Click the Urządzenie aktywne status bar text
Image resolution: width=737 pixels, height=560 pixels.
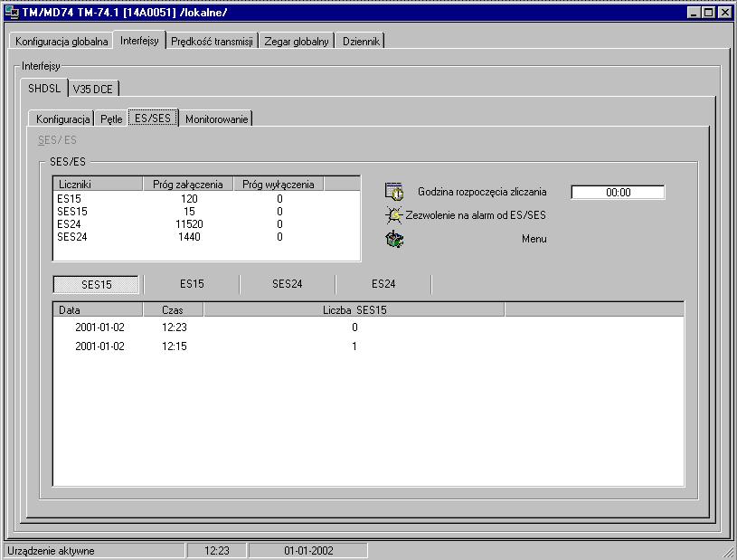point(51,551)
